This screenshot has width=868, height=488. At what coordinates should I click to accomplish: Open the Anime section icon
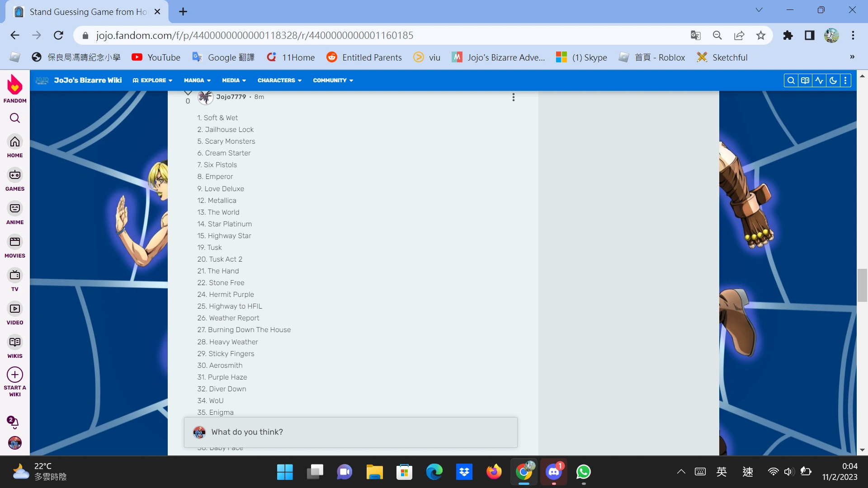[x=15, y=208]
